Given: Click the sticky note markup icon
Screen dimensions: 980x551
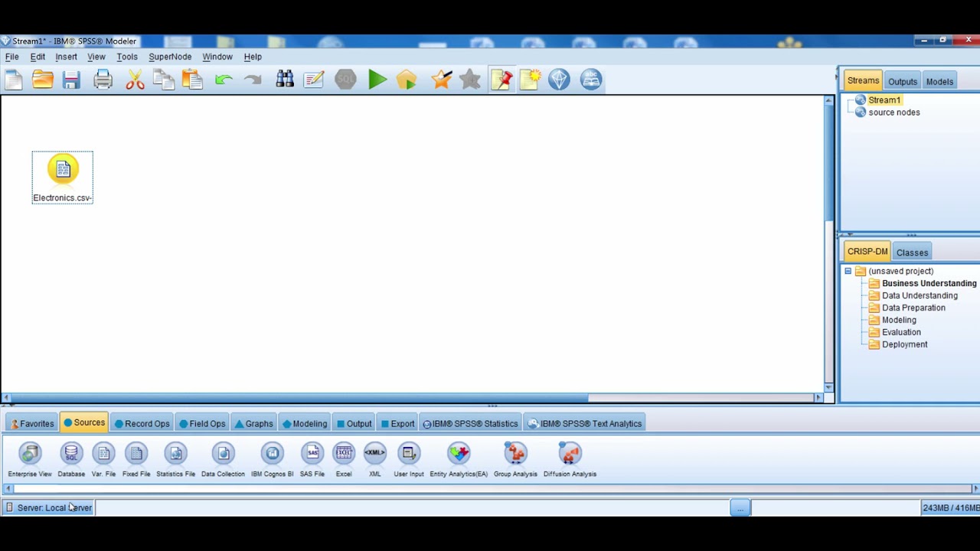Looking at the screenshot, I should [531, 80].
